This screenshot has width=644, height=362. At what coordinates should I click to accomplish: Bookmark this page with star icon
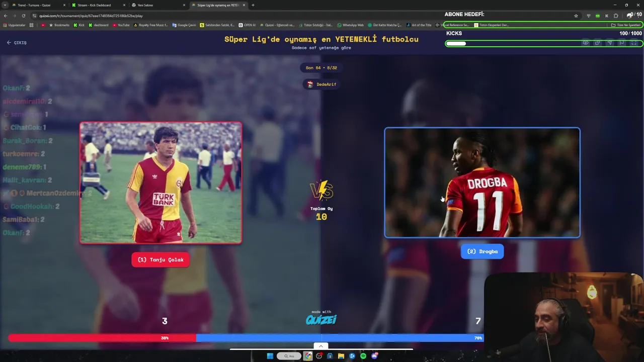576,16
